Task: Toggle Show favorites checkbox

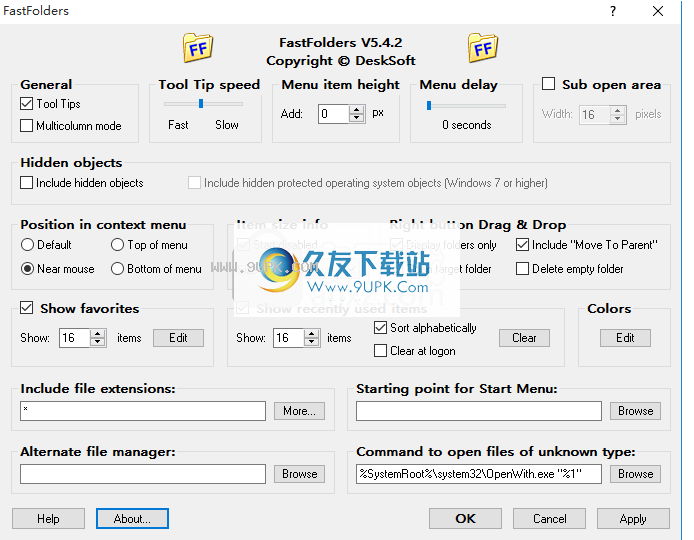Action: [x=27, y=308]
